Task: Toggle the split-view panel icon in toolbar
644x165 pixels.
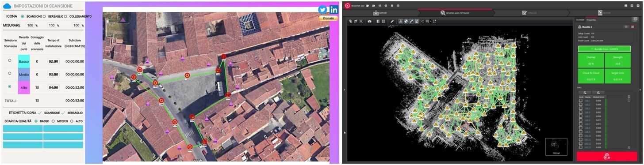Action: [378, 21]
